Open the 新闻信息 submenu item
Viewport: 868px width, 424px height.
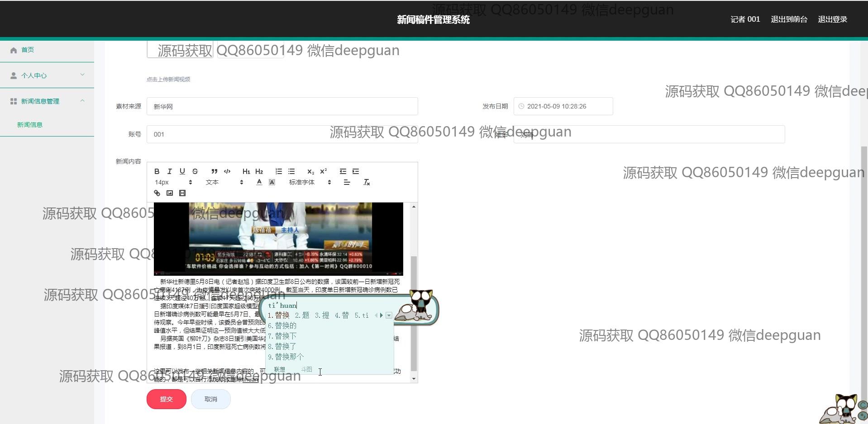tap(30, 125)
